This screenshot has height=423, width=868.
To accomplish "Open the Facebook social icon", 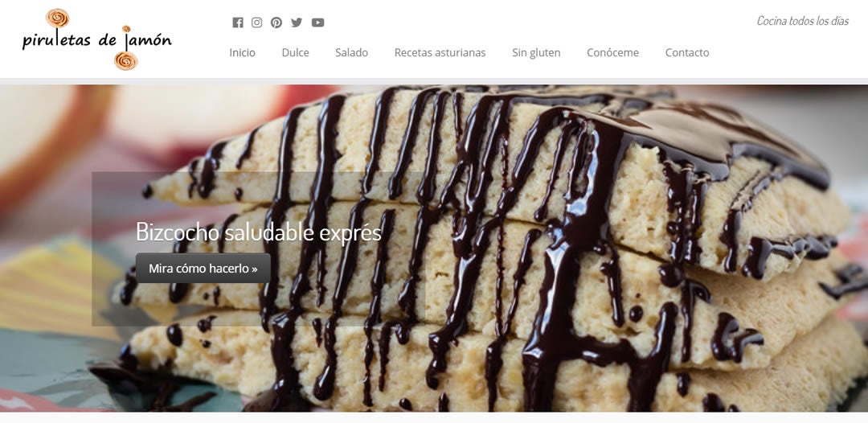I will [x=237, y=23].
